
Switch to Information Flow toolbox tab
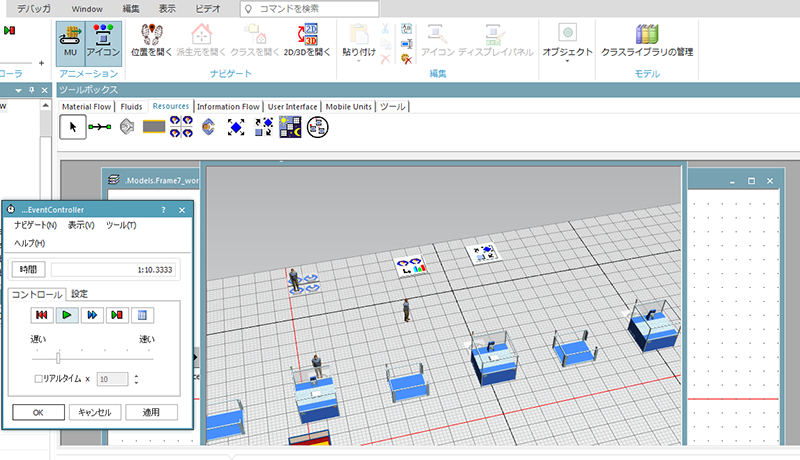(228, 107)
